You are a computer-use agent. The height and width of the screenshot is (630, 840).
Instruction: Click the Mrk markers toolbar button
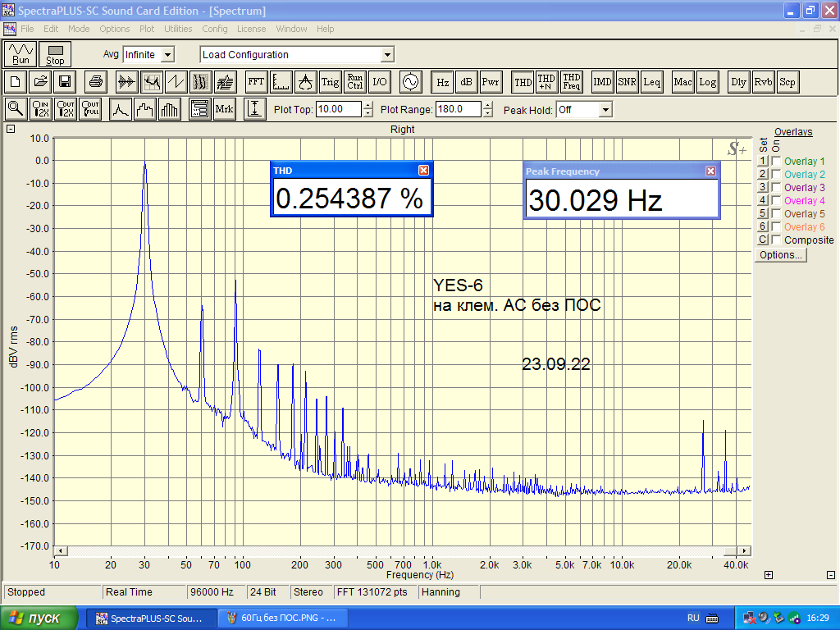tap(224, 109)
